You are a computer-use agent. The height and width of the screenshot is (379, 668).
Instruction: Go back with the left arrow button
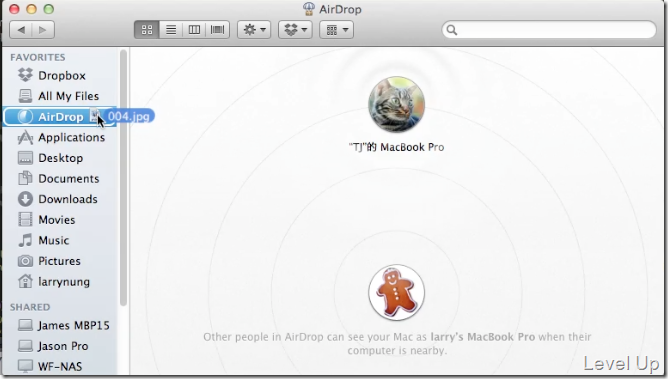(21, 30)
